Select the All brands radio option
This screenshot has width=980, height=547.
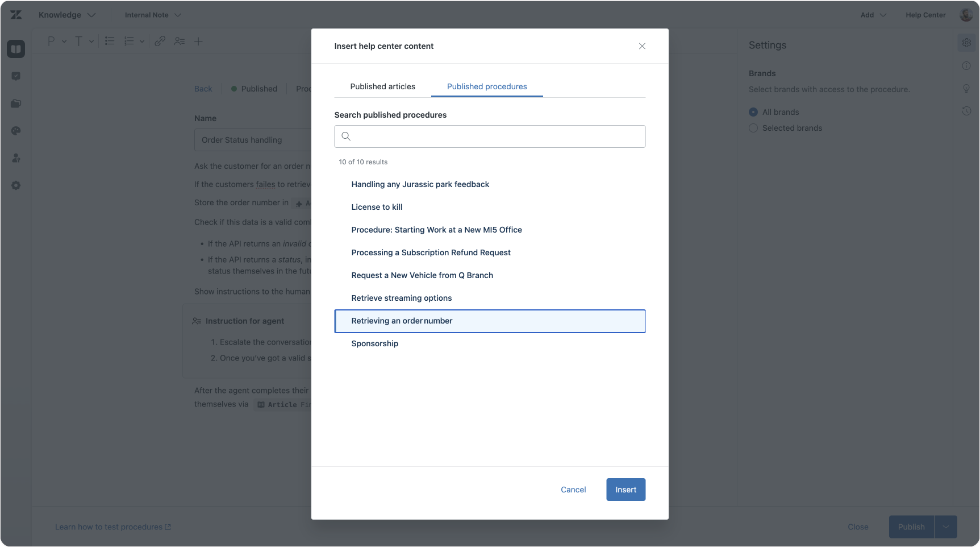(753, 112)
